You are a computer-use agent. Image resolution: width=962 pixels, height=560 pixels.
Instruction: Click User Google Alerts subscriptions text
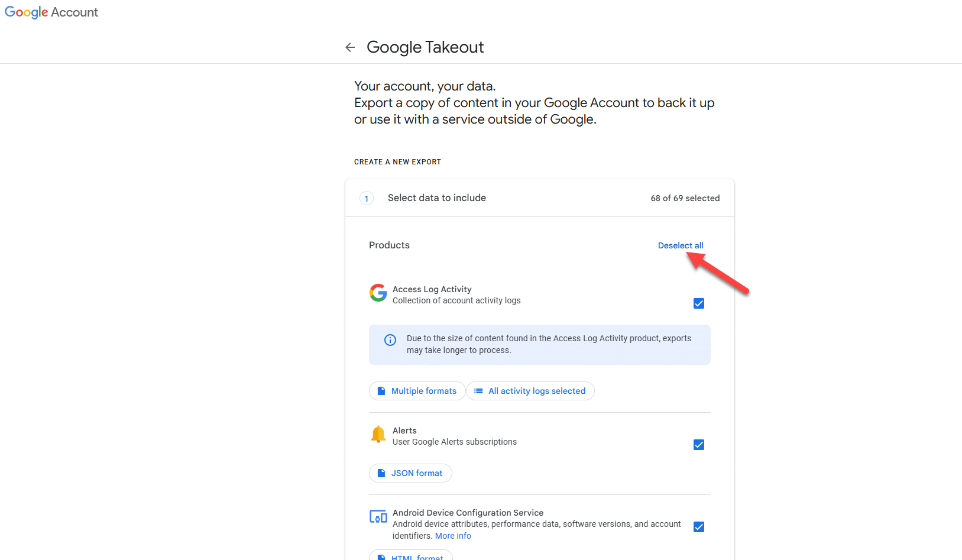[x=455, y=442]
